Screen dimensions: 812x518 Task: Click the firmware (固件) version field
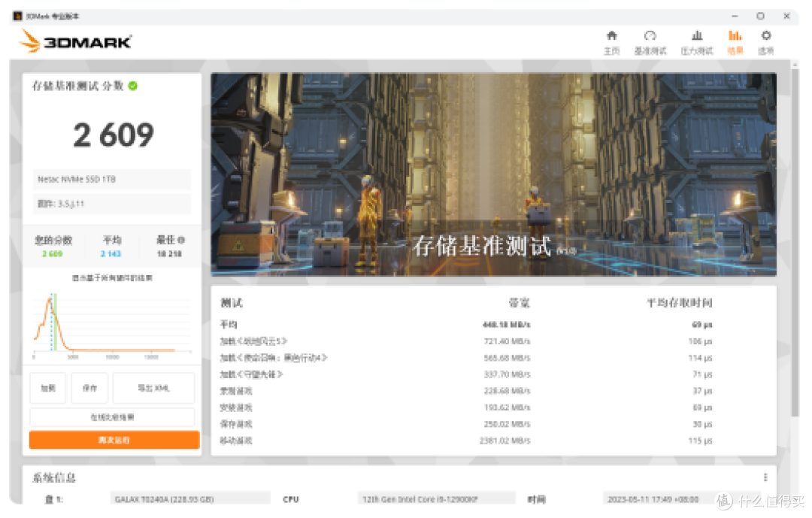point(112,204)
